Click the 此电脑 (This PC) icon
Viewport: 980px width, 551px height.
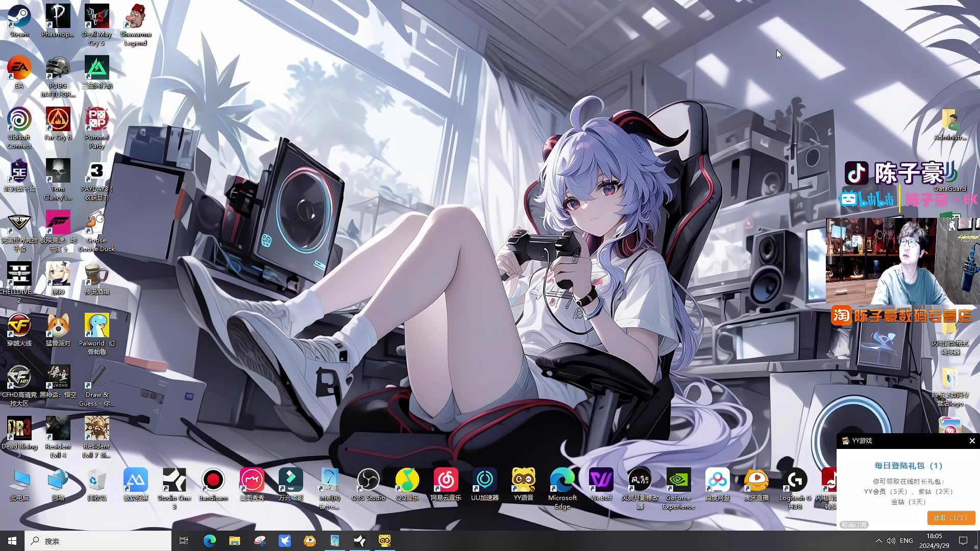point(19,484)
